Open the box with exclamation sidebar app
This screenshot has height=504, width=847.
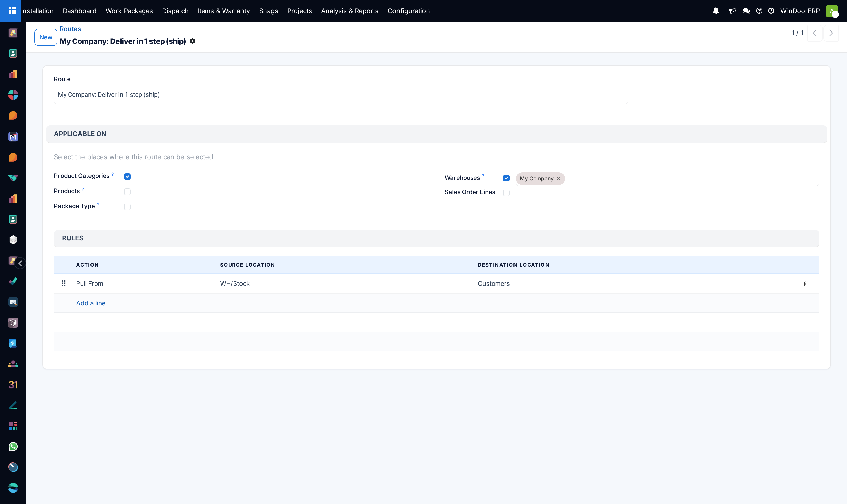(x=13, y=323)
